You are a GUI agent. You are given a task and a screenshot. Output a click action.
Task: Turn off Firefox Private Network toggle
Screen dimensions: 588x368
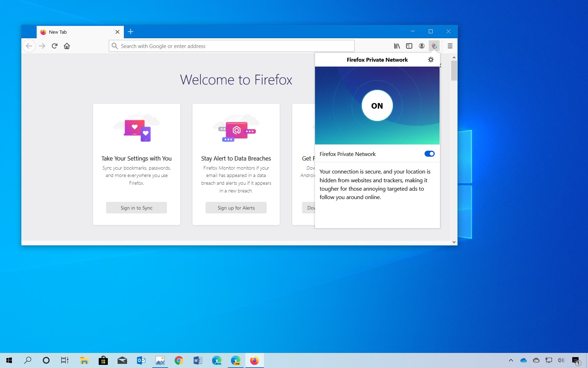pos(429,154)
